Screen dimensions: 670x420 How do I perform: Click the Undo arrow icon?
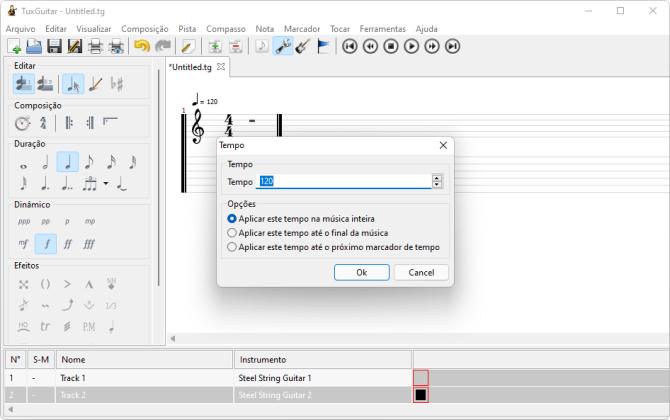[141, 47]
